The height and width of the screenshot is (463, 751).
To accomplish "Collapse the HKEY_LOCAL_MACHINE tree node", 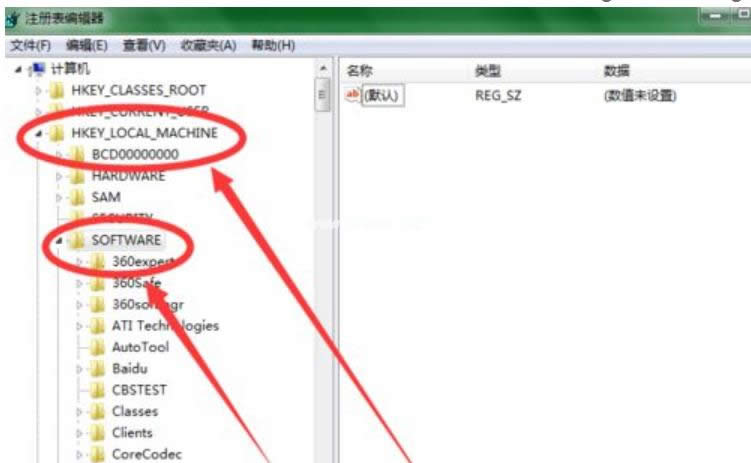I will (37, 133).
